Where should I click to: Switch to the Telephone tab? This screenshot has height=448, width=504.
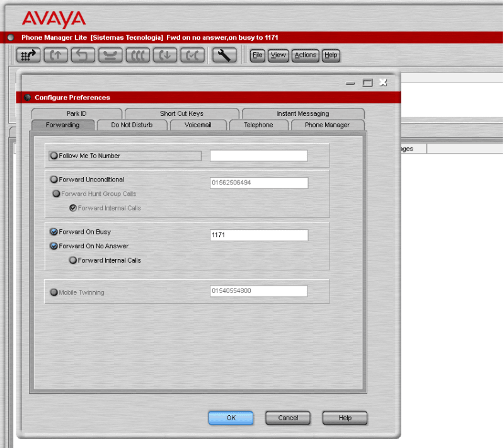258,125
